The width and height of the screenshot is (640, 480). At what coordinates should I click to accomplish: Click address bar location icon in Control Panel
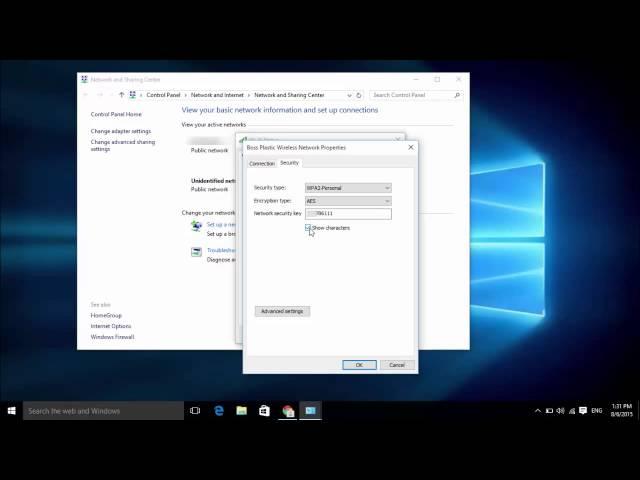133,95
